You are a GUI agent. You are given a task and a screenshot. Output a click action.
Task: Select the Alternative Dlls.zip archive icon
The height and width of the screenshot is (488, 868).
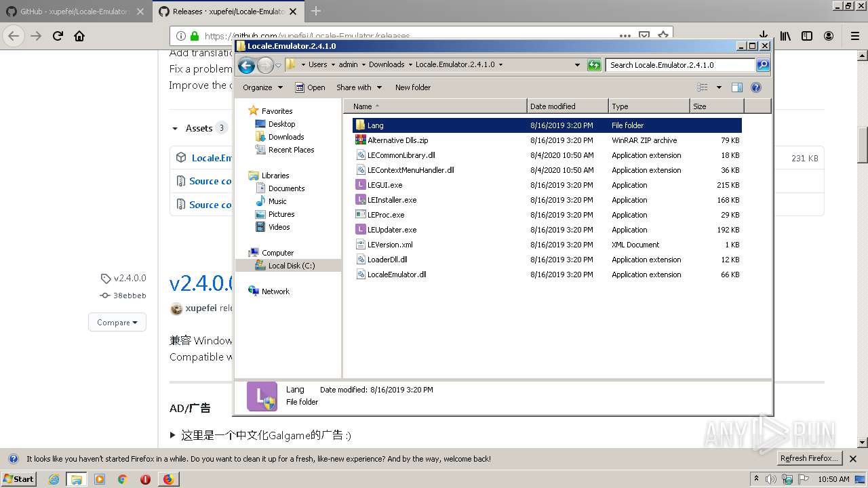pos(360,140)
